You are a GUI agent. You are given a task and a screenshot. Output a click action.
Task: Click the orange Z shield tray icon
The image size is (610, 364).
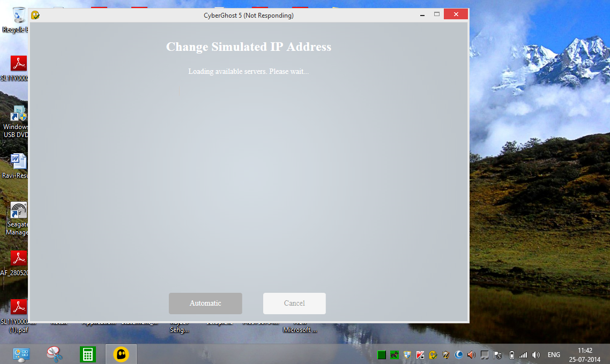pos(446,355)
